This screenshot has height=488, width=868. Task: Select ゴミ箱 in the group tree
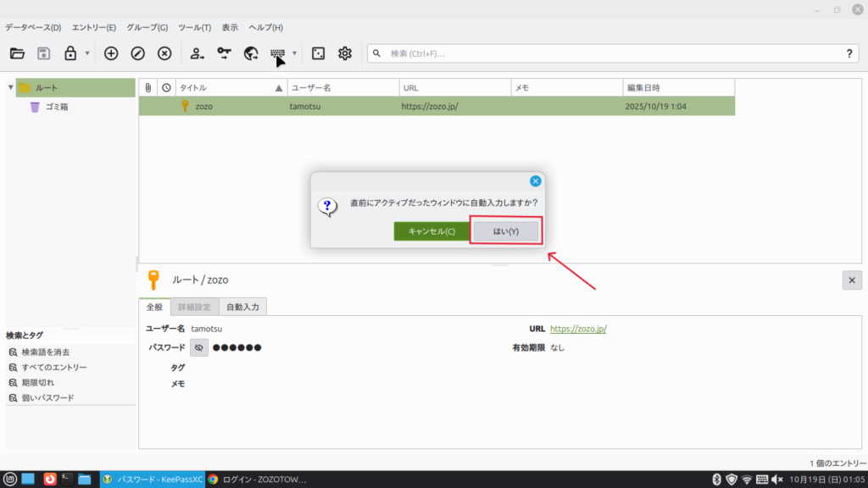57,107
